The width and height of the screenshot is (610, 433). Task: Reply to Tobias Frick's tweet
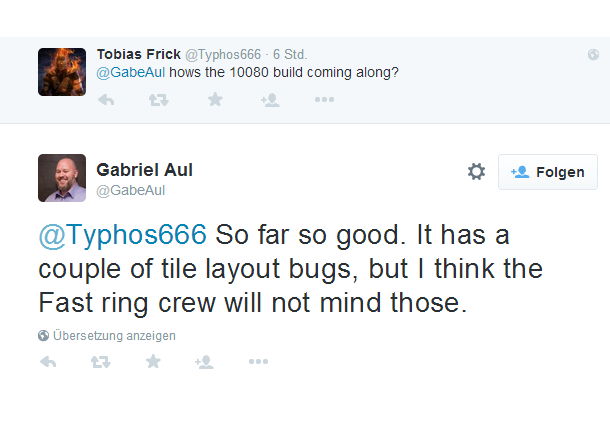(x=106, y=100)
